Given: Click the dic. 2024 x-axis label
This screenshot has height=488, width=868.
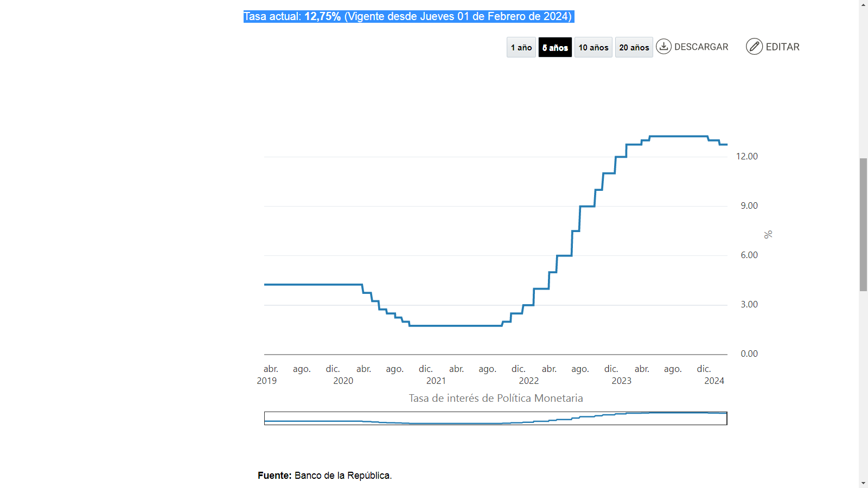Looking at the screenshot, I should click(710, 375).
